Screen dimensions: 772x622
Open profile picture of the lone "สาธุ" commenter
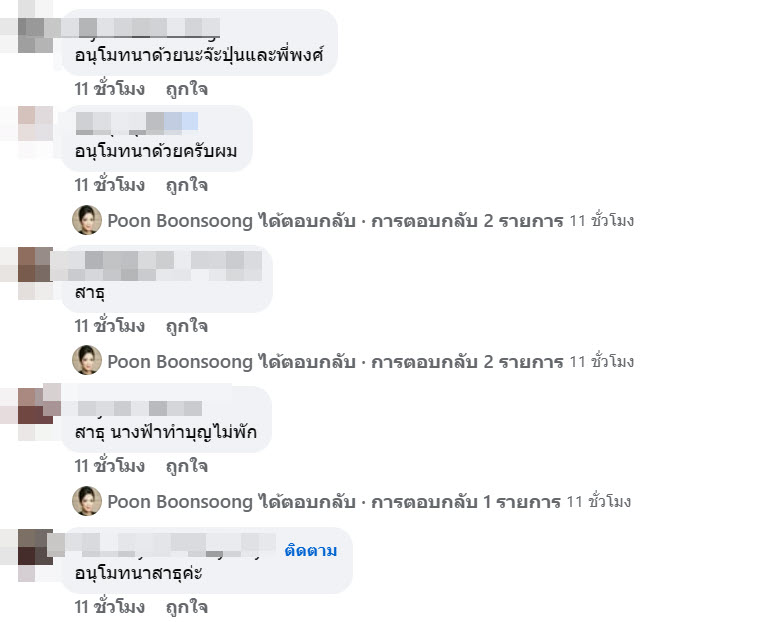pyautogui.click(x=36, y=269)
